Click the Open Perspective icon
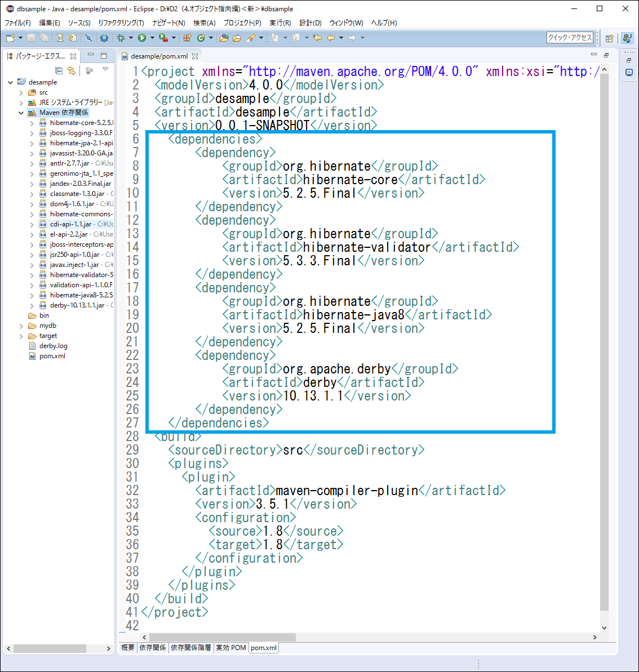639x672 pixels. (x=609, y=38)
